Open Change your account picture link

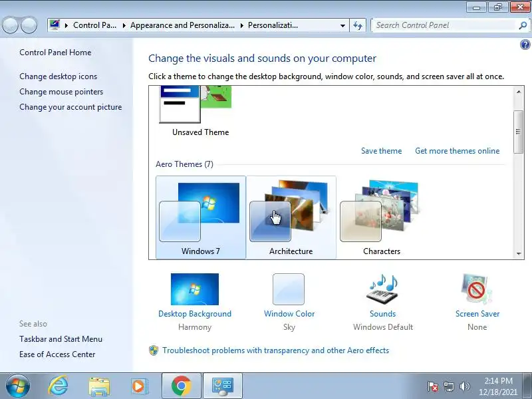[70, 107]
